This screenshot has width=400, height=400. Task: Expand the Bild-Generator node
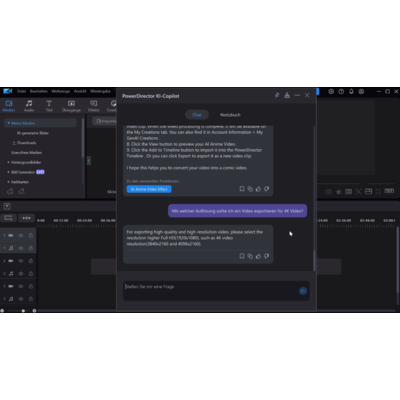pyautogui.click(x=8, y=172)
